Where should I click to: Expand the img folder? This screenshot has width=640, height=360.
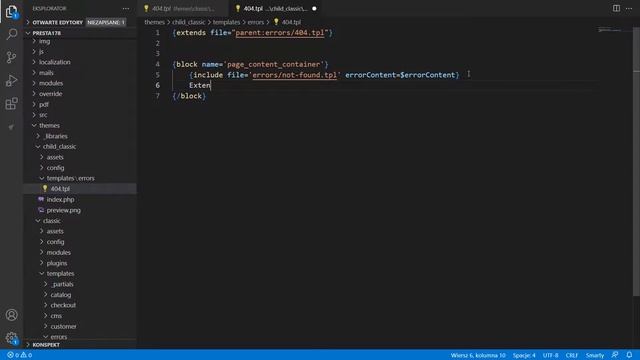pyautogui.click(x=44, y=41)
